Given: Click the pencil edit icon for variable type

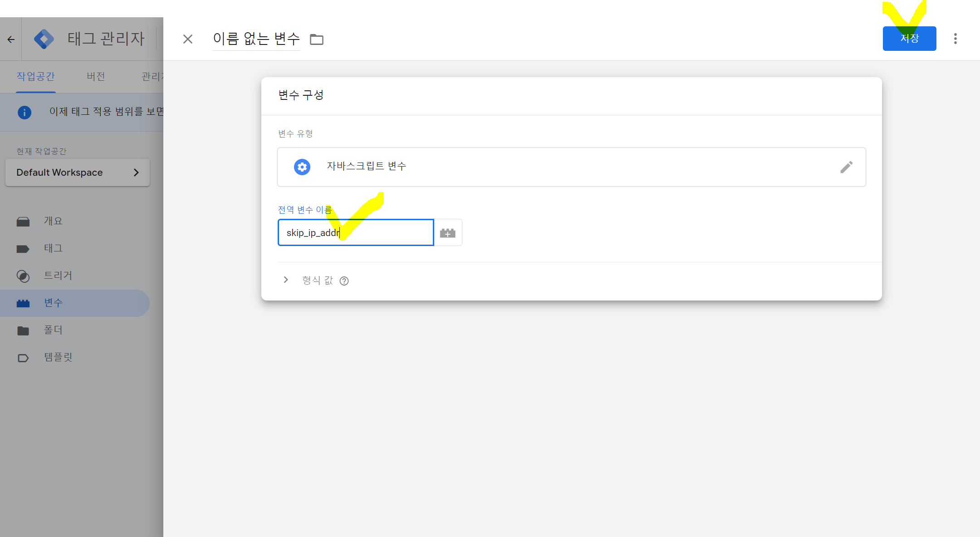Looking at the screenshot, I should point(846,167).
